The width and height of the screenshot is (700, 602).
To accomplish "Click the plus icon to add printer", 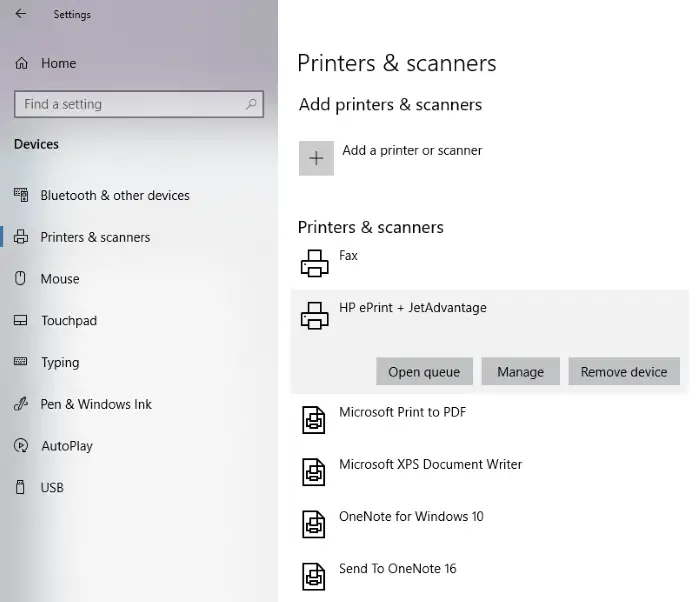I will point(316,158).
